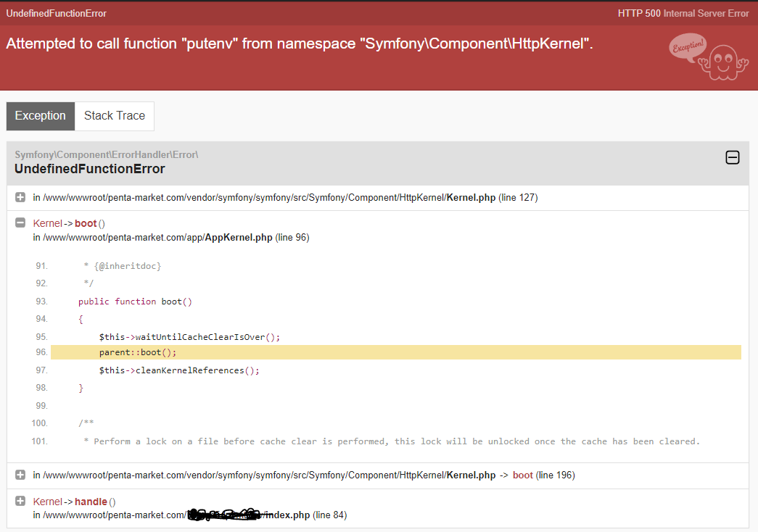
Task: Collapse the Kernel->boot() AppKernel.php trace
Action: 20,223
